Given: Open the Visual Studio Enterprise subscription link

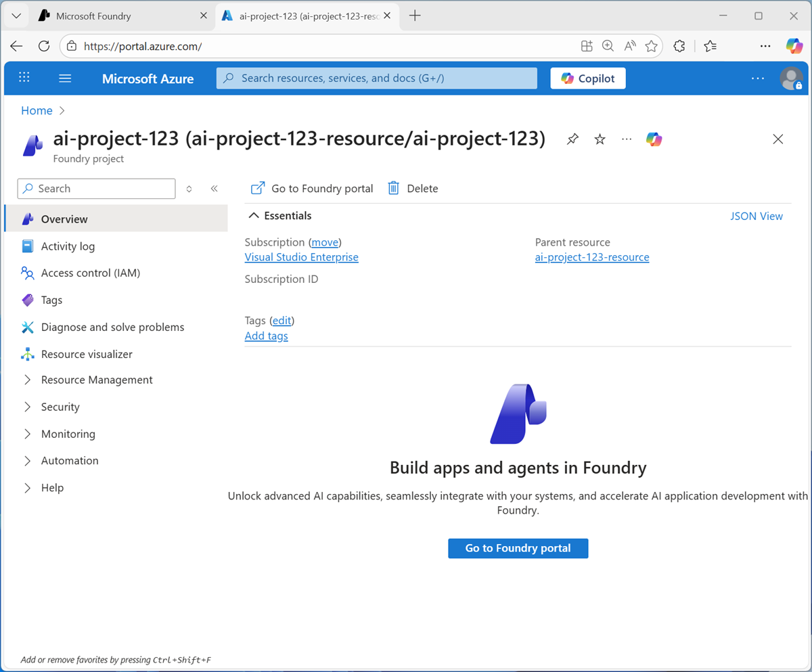Looking at the screenshot, I should (x=301, y=256).
